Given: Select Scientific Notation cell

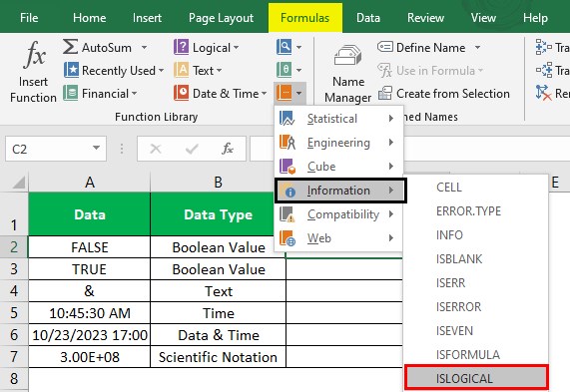Looking at the screenshot, I should (218, 357).
